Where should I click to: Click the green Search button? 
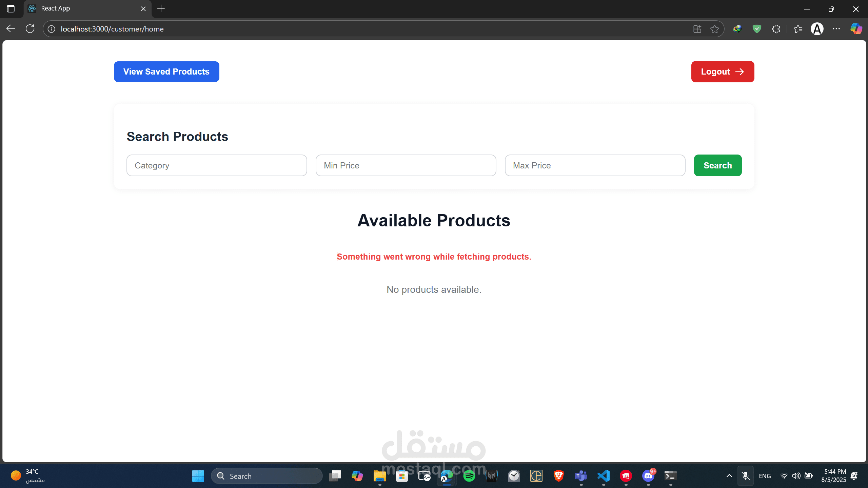(x=718, y=165)
